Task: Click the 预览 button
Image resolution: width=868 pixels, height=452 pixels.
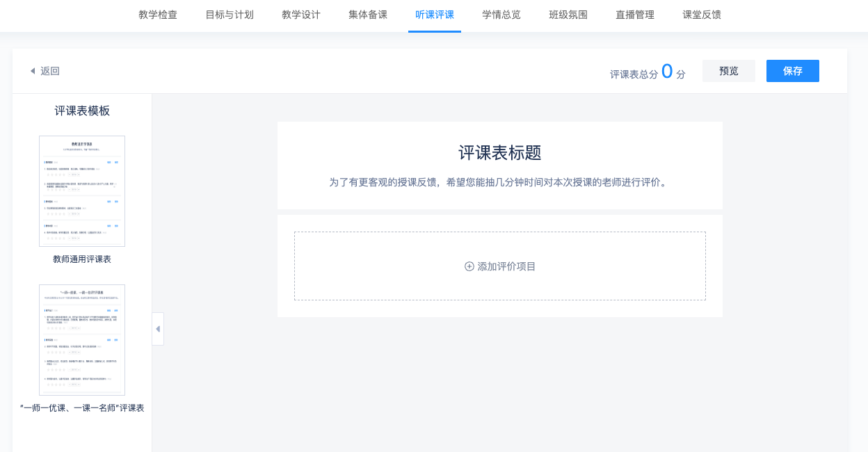Action: (x=728, y=71)
